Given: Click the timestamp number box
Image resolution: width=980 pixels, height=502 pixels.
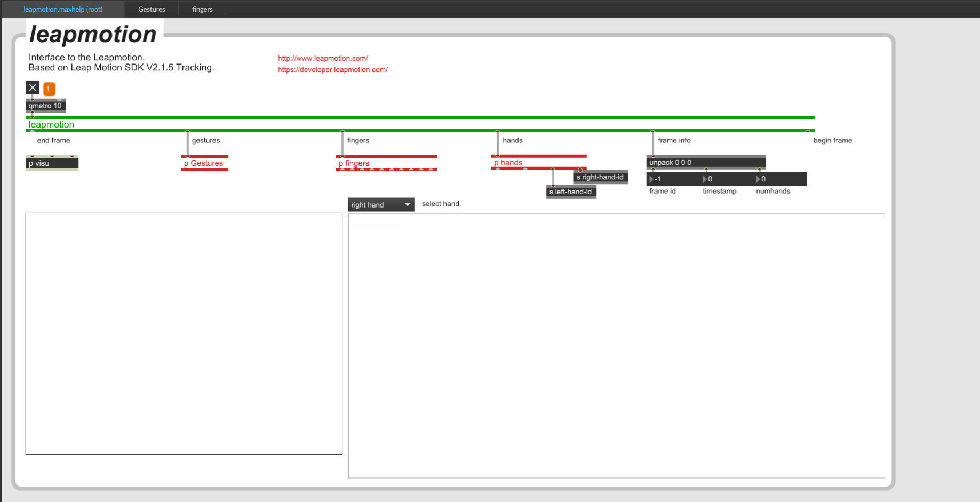Looking at the screenshot, I should (727, 179).
